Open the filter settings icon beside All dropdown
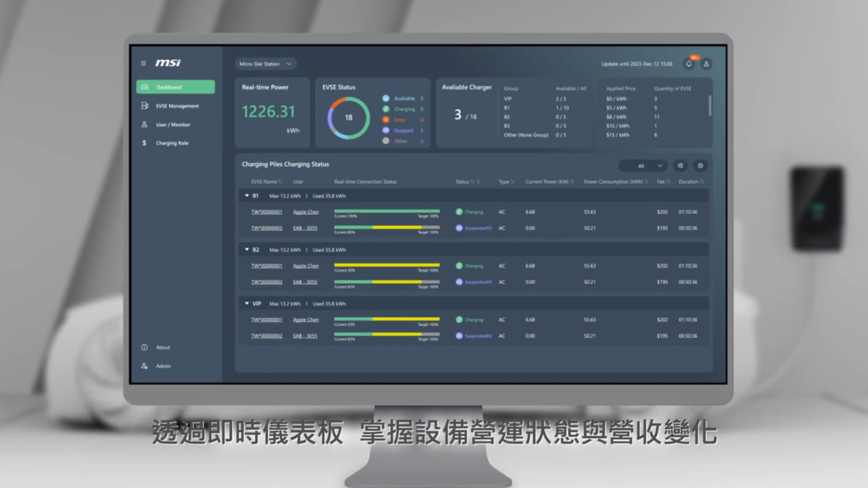The width and height of the screenshot is (868, 488). 680,165
